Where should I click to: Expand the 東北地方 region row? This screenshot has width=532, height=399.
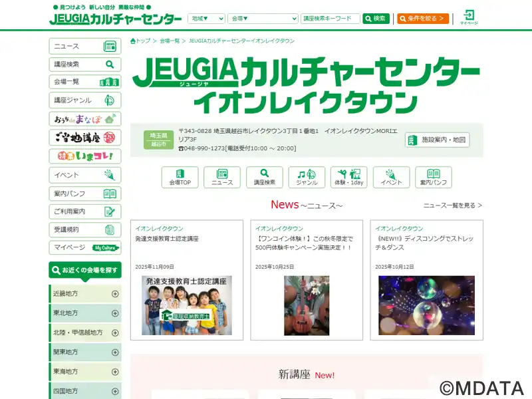[x=85, y=313]
